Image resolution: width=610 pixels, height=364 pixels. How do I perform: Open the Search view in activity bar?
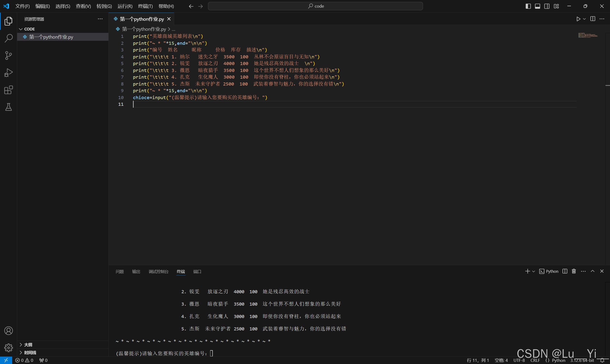coord(9,38)
